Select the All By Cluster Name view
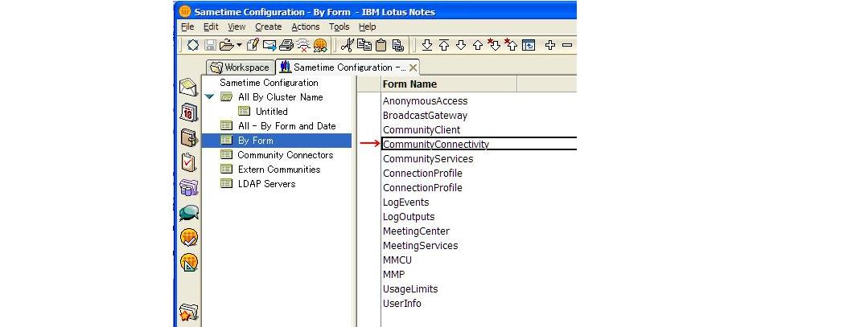 pos(280,97)
